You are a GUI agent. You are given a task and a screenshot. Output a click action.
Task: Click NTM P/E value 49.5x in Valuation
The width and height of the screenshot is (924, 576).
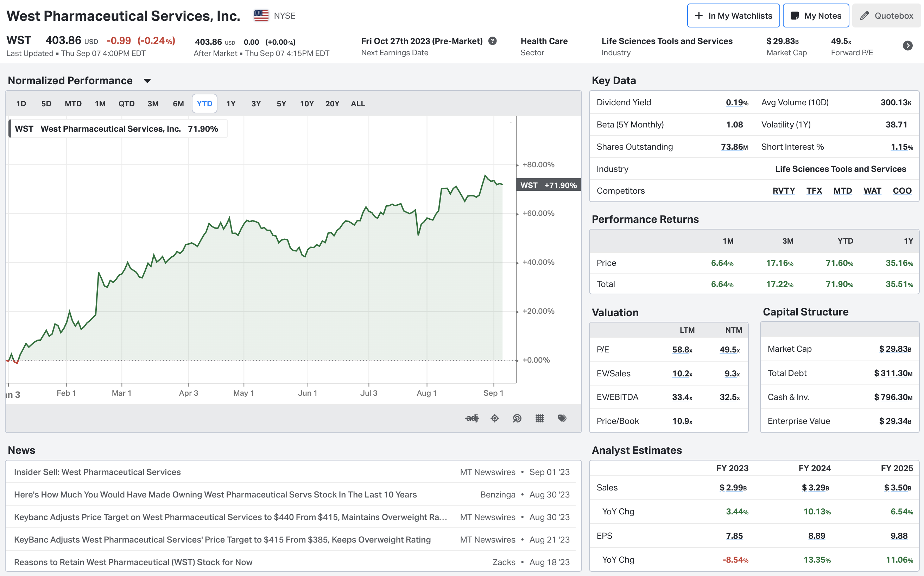pyautogui.click(x=729, y=350)
